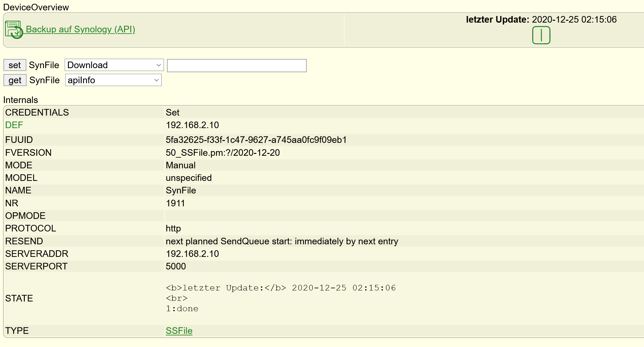The height and width of the screenshot is (347, 644).
Task: Expand the apiInfo get-command dropdown
Action: [x=113, y=80]
